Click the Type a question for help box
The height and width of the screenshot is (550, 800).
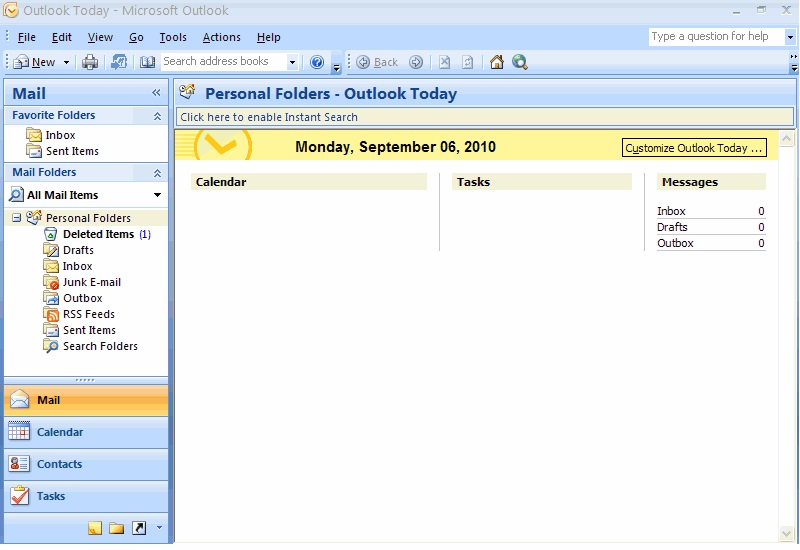(716, 36)
